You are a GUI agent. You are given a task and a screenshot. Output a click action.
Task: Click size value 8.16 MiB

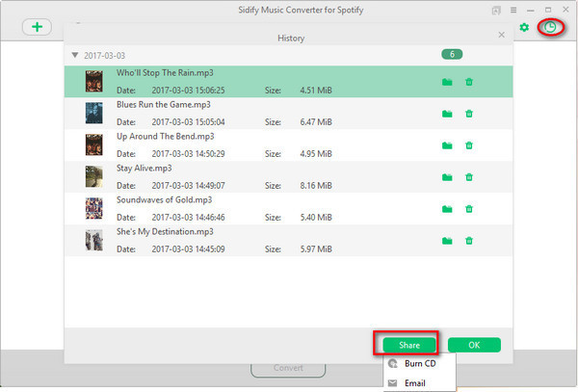click(x=316, y=185)
